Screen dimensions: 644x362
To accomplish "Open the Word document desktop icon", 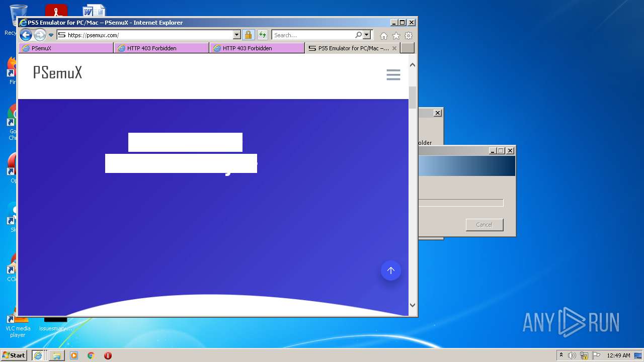I will pyautogui.click(x=94, y=10).
